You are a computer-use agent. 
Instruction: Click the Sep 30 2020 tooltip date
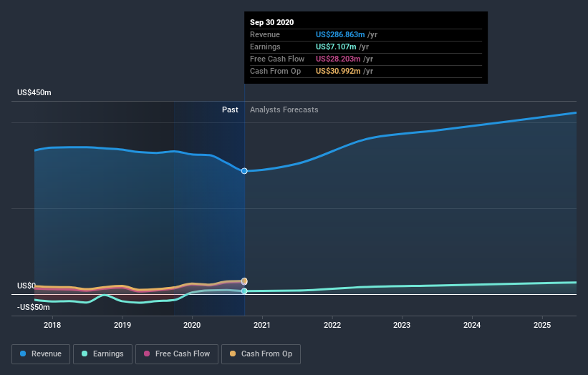click(x=272, y=22)
